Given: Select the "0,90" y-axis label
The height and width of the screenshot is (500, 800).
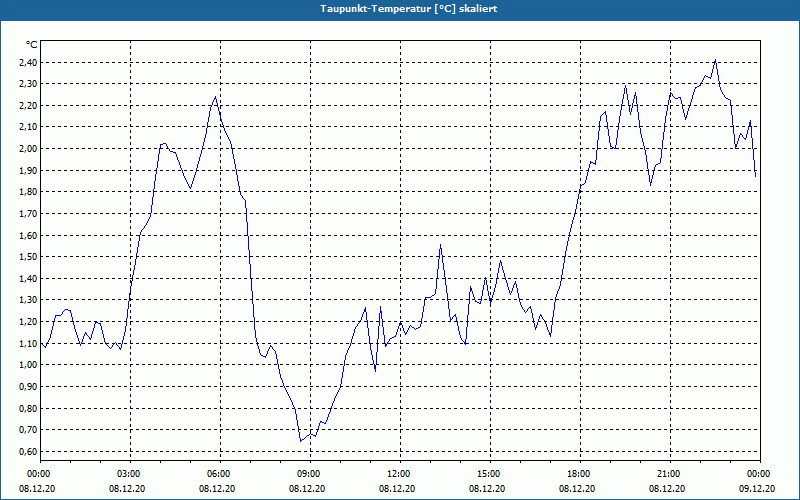Looking at the screenshot, I should pos(28,387).
